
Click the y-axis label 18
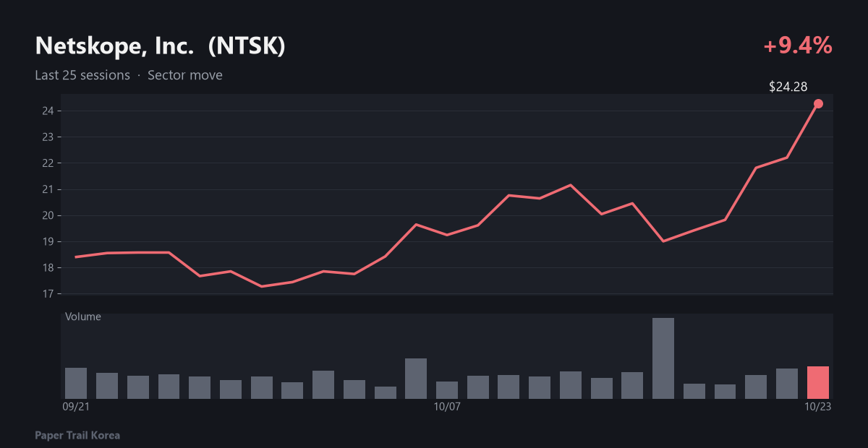click(x=48, y=267)
